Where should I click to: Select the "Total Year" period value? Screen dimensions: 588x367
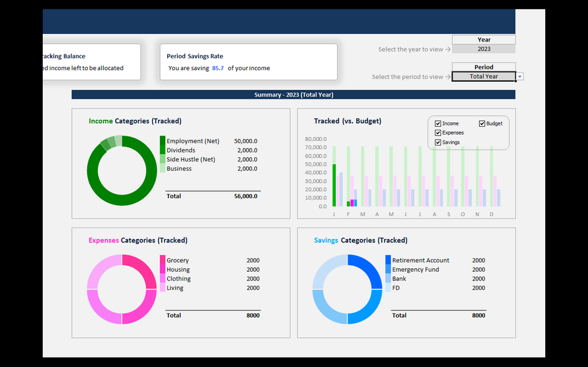(x=483, y=76)
